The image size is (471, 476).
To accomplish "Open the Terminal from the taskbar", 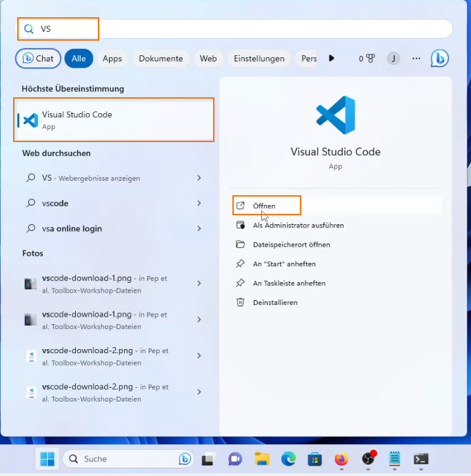I will tap(421, 459).
